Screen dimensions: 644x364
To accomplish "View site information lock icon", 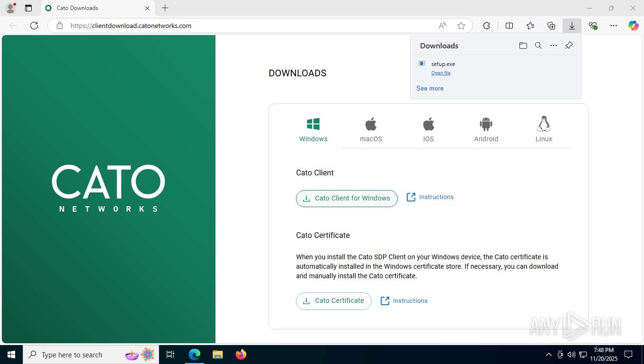I will [x=60, y=26].
